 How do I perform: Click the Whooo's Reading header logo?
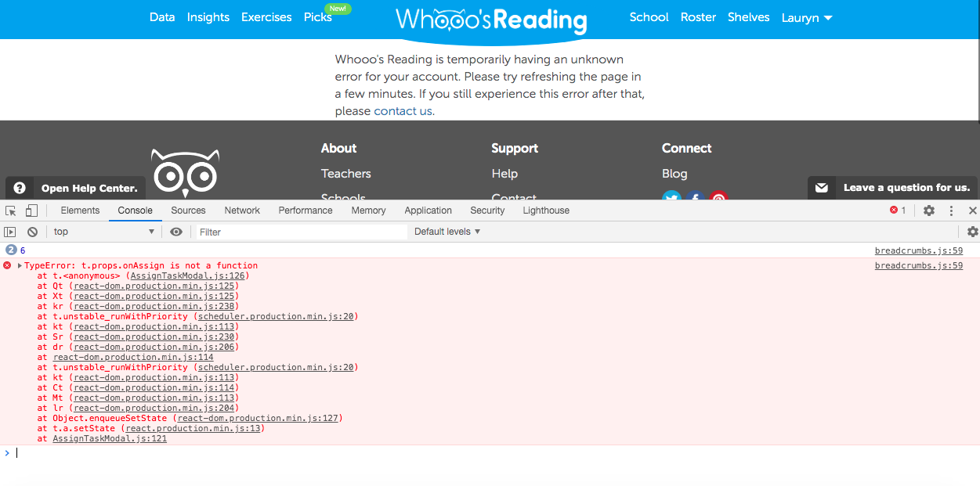click(x=491, y=20)
